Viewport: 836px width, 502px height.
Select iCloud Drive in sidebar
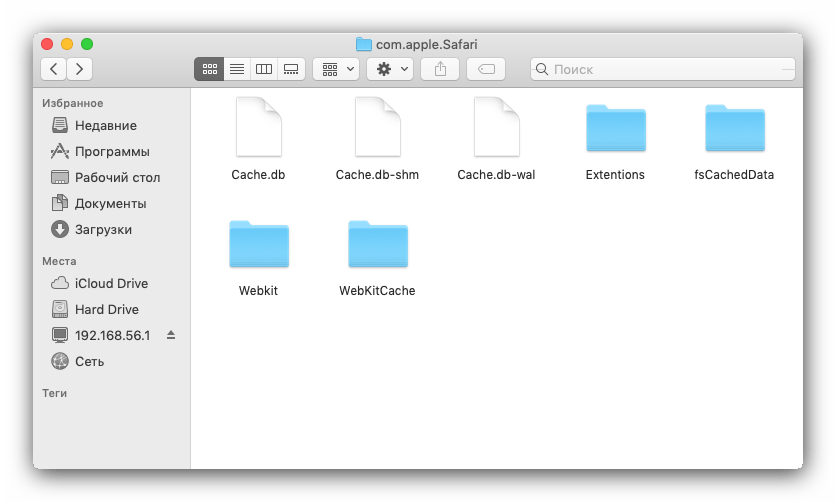[111, 284]
